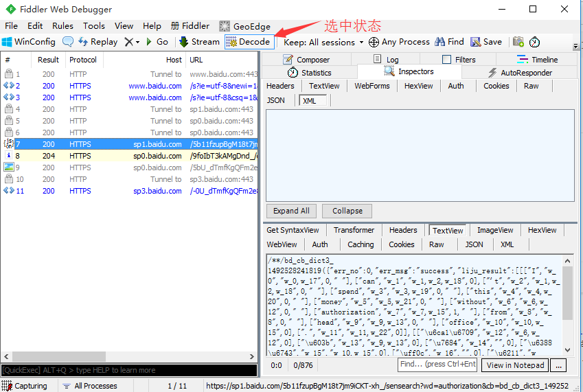The height and width of the screenshot is (392, 583).
Task: Select session 8 with result 204
Action: click(129, 156)
